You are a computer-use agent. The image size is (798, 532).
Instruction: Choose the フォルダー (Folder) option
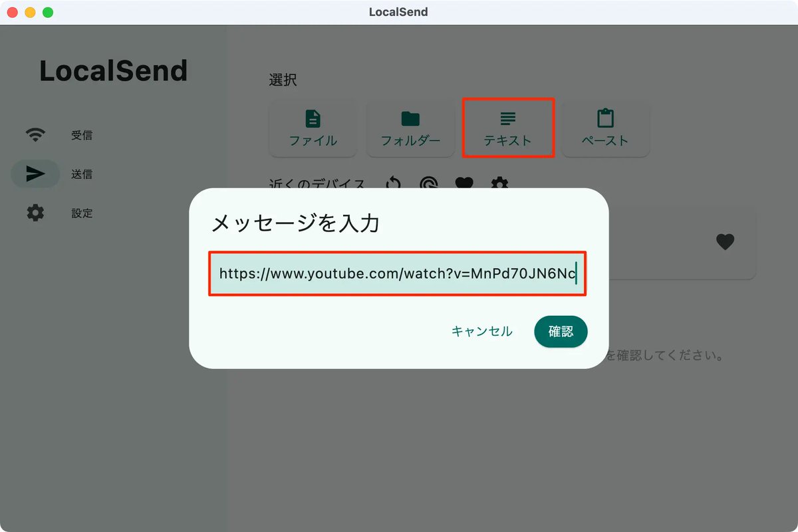[410, 128]
